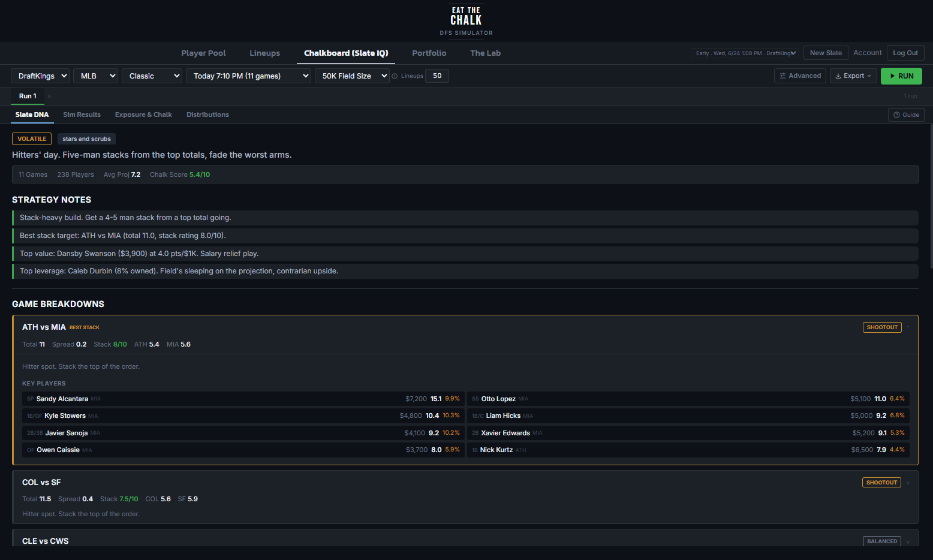Screen dimensions: 933x560
Task: Open the DraftKings site dropdown
Action: 40,76
